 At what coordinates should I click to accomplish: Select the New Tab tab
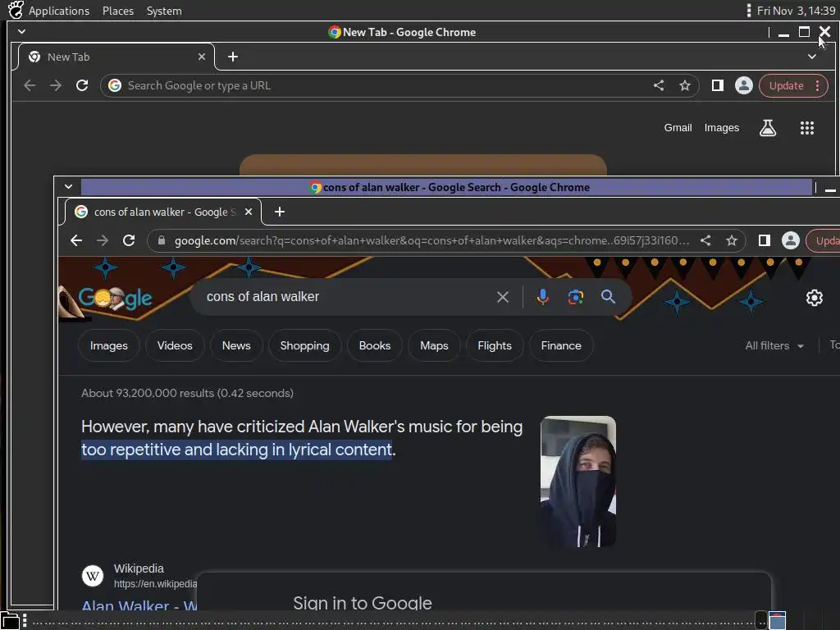coord(116,57)
